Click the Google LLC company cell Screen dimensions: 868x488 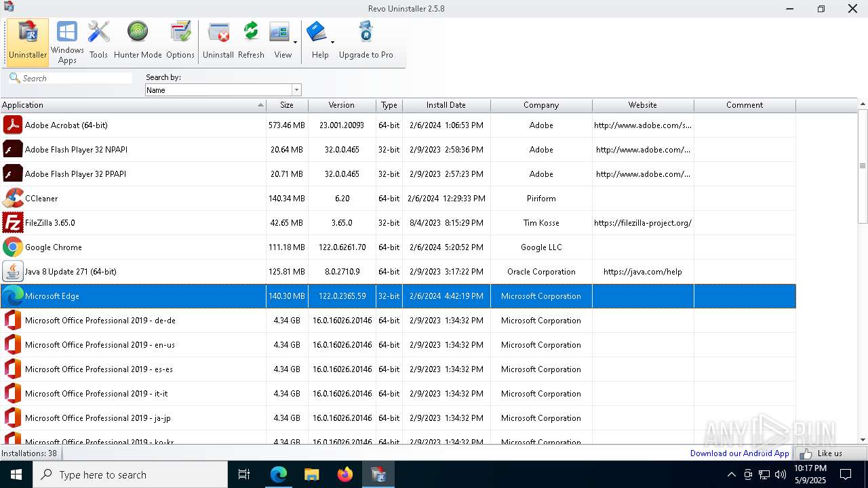541,247
